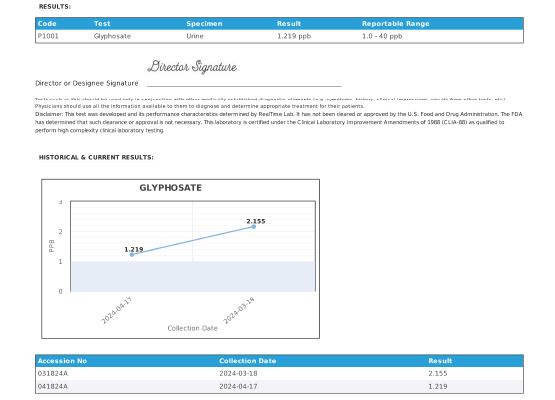555x400 pixels.
Task: Click the Collection Date column header
Action: tap(247, 361)
